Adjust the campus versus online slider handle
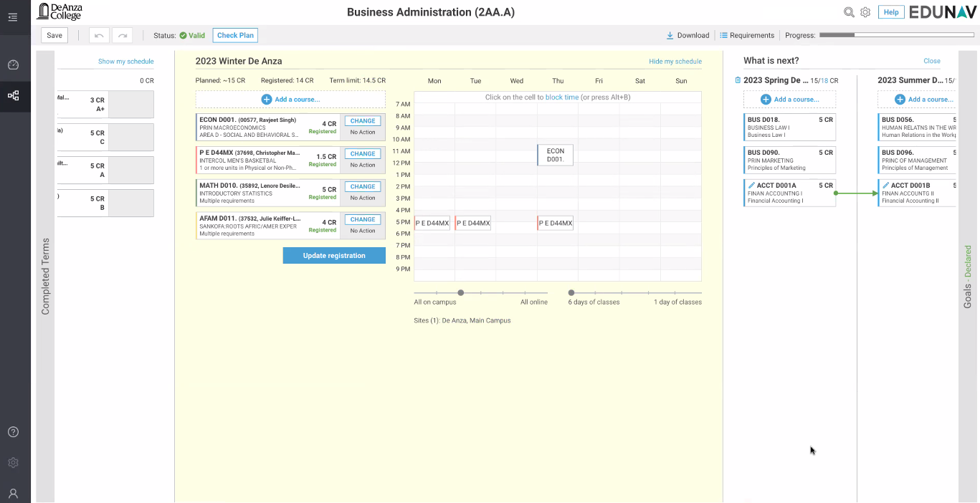Screen dimensions: 980x503 [461, 292]
